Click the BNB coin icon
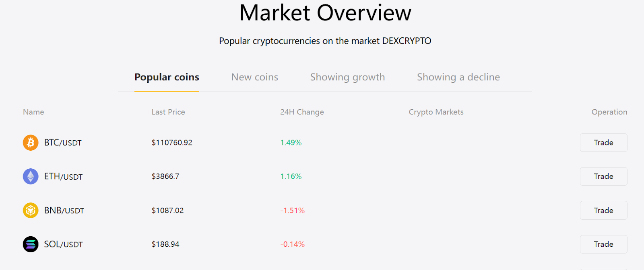Screen dimensions: 644x270 [30, 210]
